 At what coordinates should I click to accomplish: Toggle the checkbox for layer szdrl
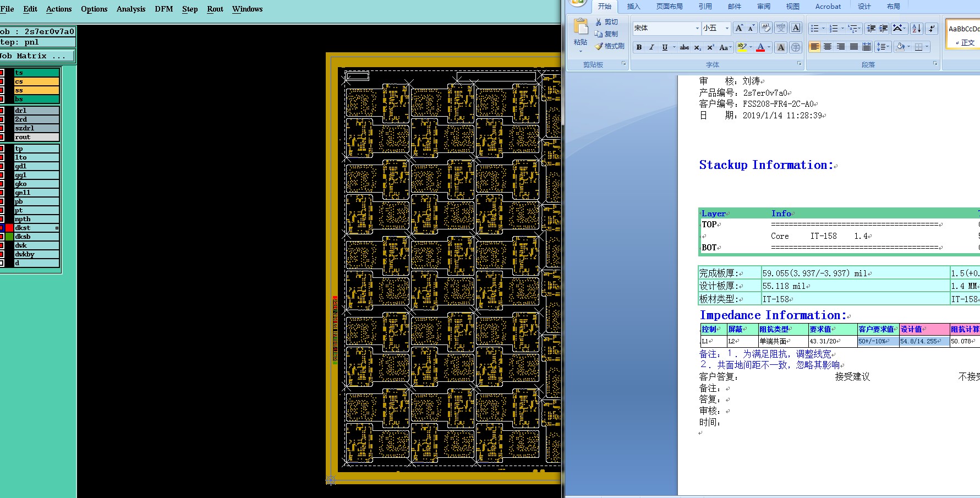click(2, 128)
